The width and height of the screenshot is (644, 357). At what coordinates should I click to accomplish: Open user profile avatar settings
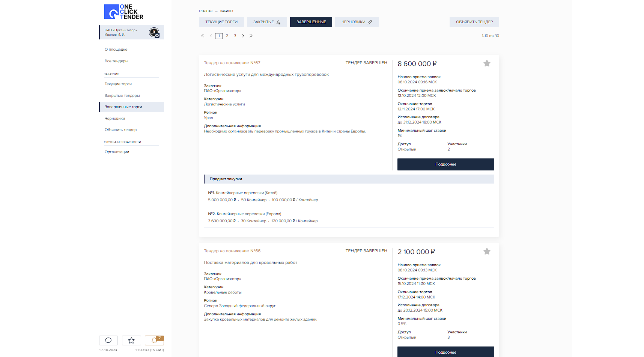(x=154, y=33)
